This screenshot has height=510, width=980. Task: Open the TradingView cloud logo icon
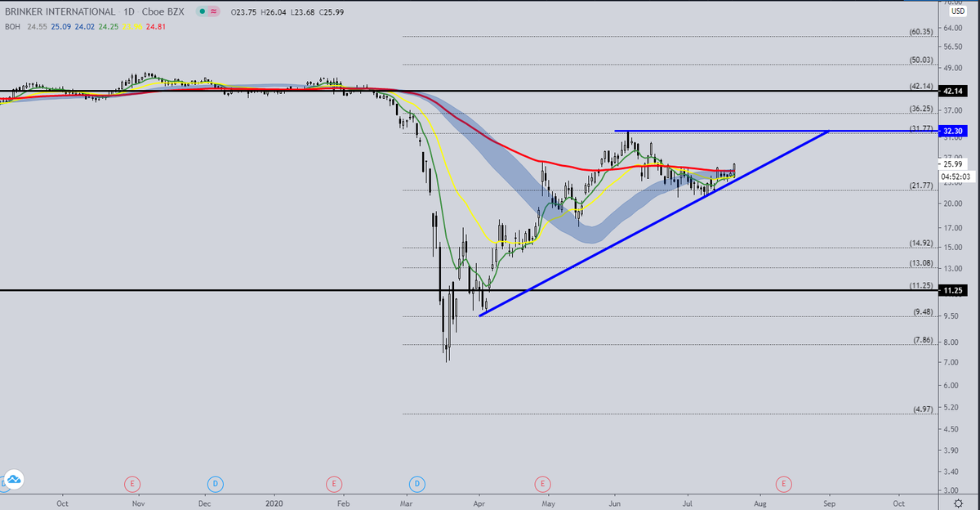pos(12,481)
